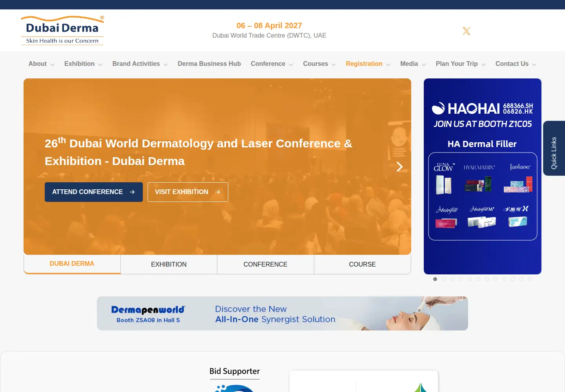Select the third ad carousel dot
Image resolution: width=565 pixels, height=392 pixels.
pyautogui.click(x=452, y=279)
